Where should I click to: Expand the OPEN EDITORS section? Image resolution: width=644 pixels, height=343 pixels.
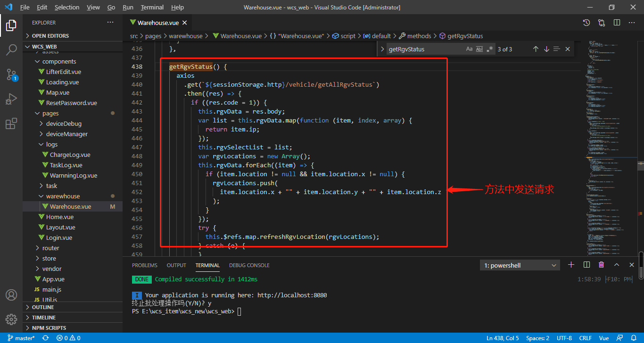point(73,36)
